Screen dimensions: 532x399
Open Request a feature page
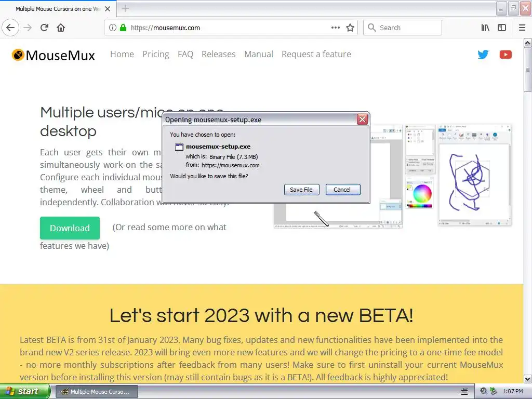pos(316,54)
